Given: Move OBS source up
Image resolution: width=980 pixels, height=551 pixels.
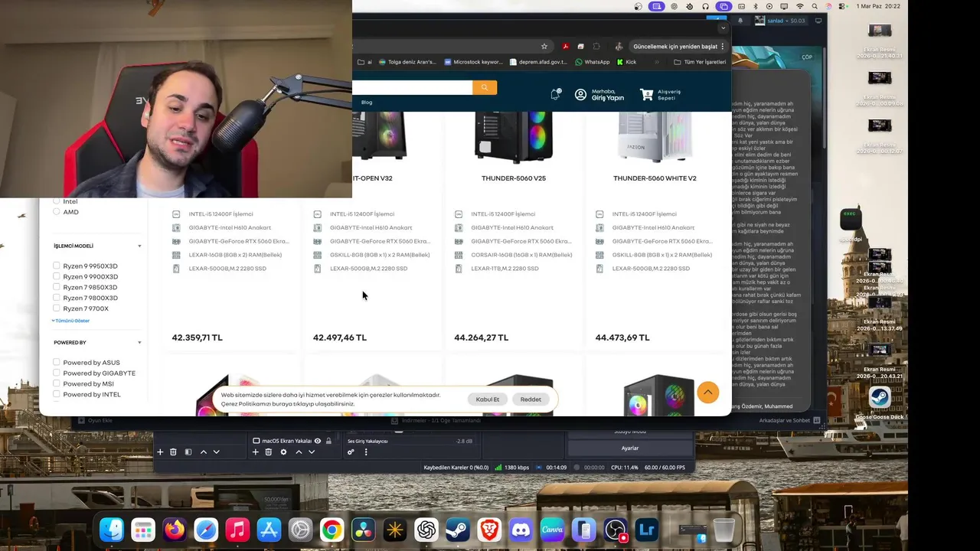Looking at the screenshot, I should pos(299,452).
